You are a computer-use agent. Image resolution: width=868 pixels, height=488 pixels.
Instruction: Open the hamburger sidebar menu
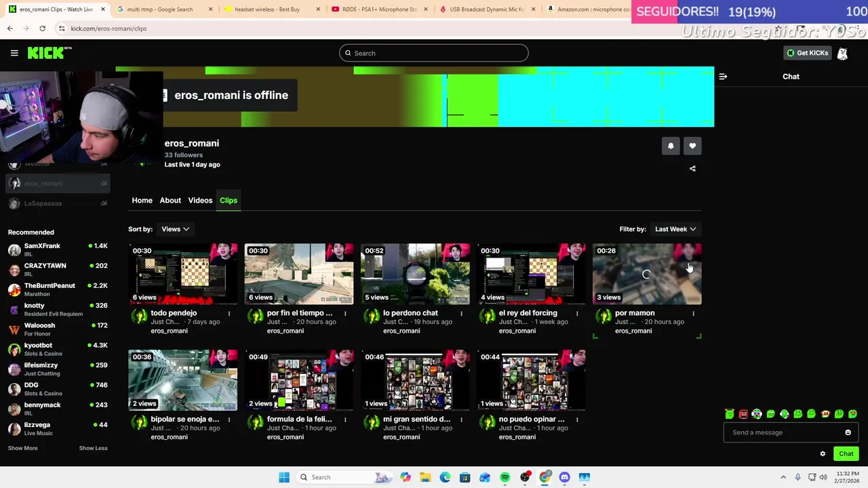(x=14, y=53)
